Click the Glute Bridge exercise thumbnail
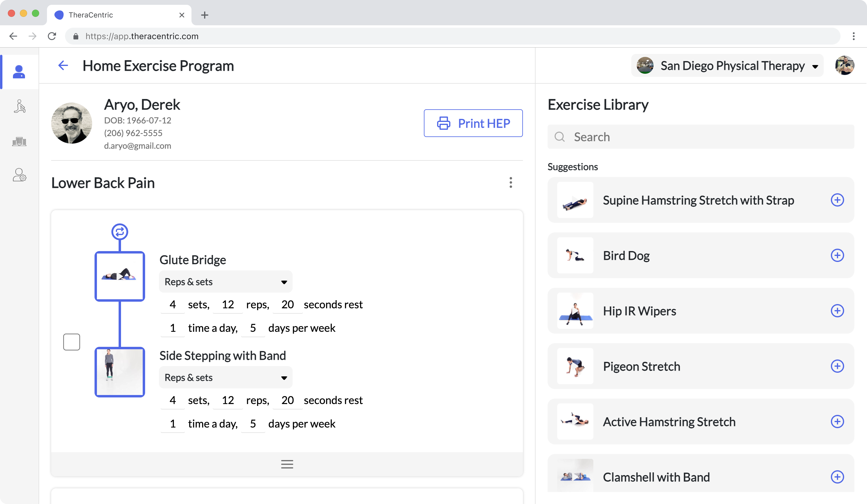This screenshot has height=504, width=867. pyautogui.click(x=120, y=276)
